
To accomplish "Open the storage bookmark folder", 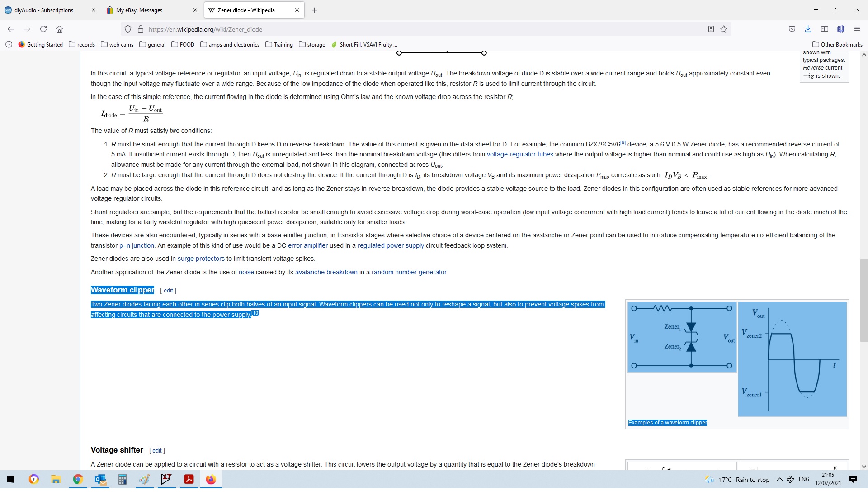I will click(312, 44).
